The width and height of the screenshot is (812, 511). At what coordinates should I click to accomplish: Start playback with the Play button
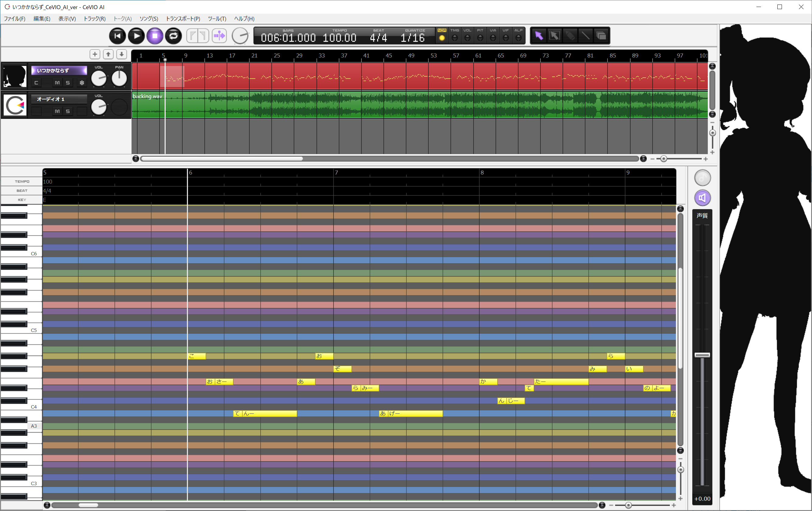(x=136, y=36)
